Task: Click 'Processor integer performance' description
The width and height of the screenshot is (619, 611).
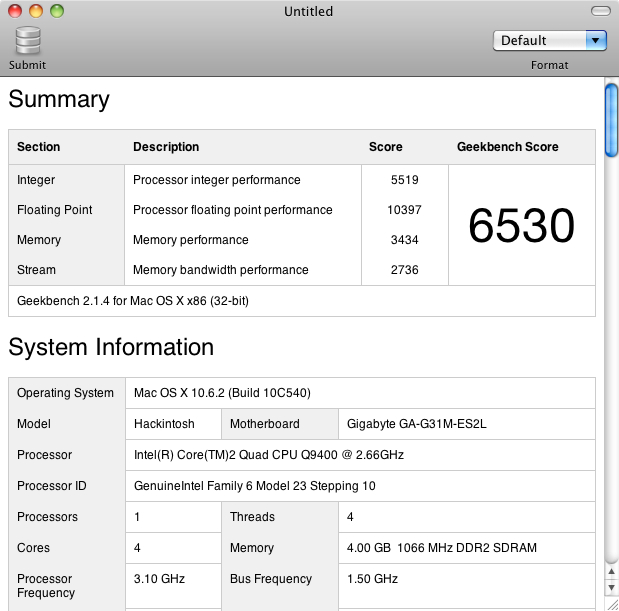Action: pyautogui.click(x=217, y=180)
